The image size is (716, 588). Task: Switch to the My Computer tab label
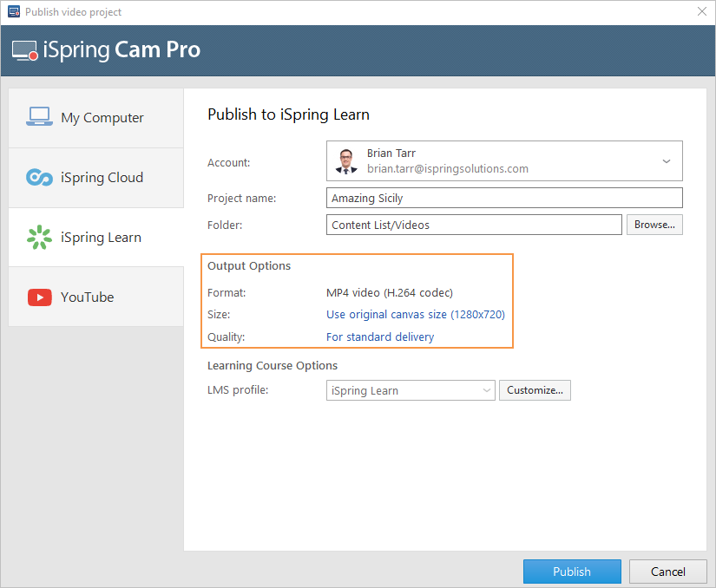coord(102,118)
